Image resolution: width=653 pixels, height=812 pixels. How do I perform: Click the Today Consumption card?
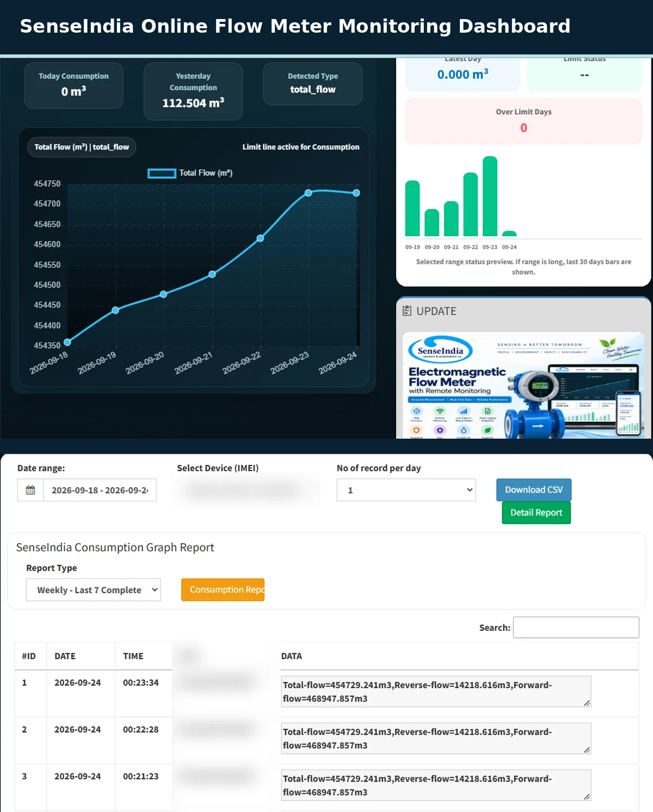74,85
